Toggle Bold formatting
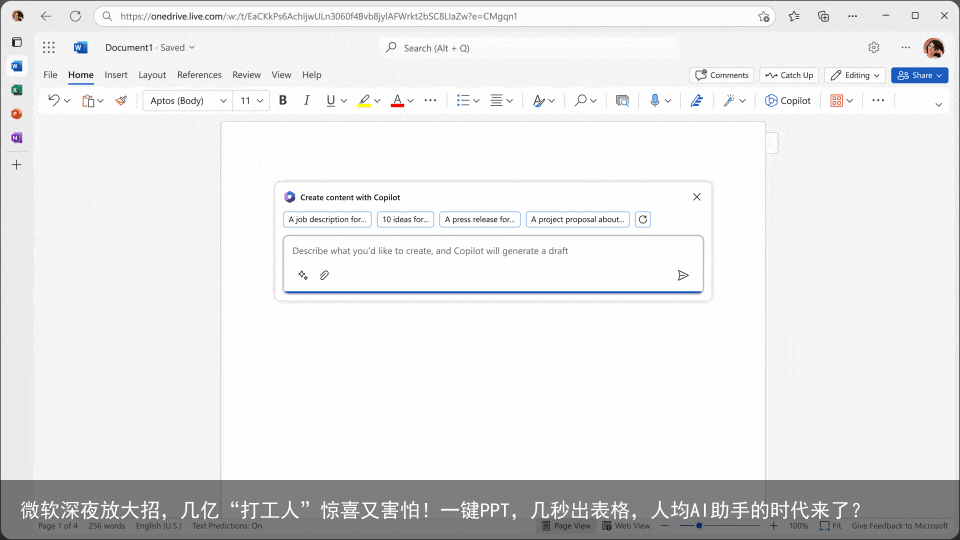Image resolution: width=960 pixels, height=540 pixels. pos(283,100)
